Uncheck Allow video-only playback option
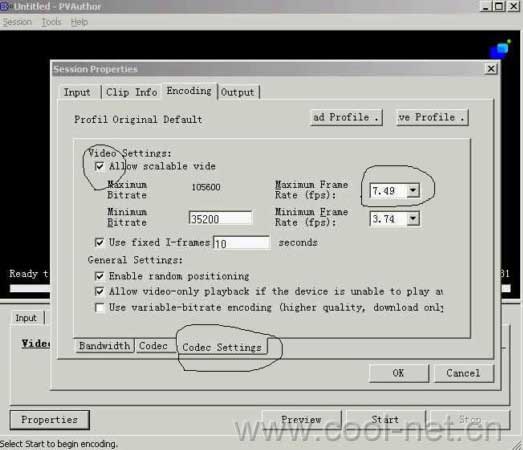This screenshot has width=523, height=450. [x=99, y=291]
